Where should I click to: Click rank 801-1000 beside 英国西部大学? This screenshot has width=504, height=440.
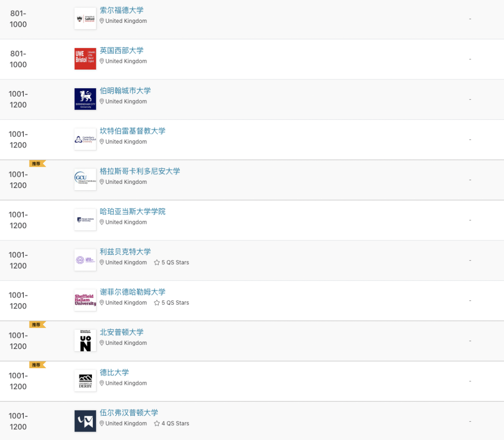18,59
